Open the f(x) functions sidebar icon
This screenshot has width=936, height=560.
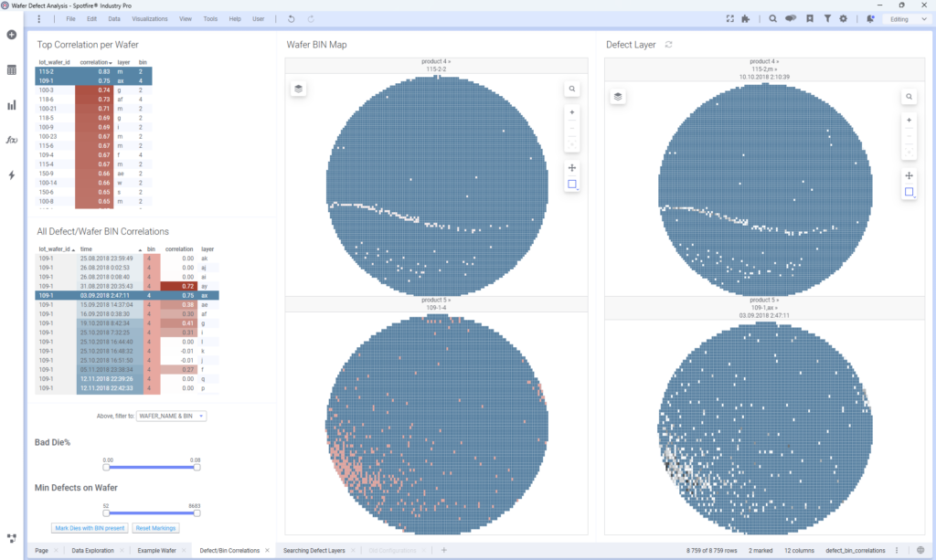click(x=12, y=140)
